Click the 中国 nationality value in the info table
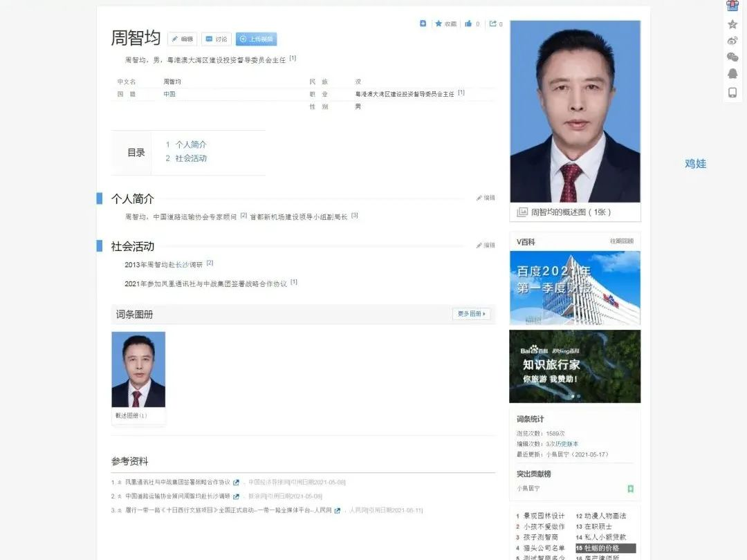 (x=169, y=94)
